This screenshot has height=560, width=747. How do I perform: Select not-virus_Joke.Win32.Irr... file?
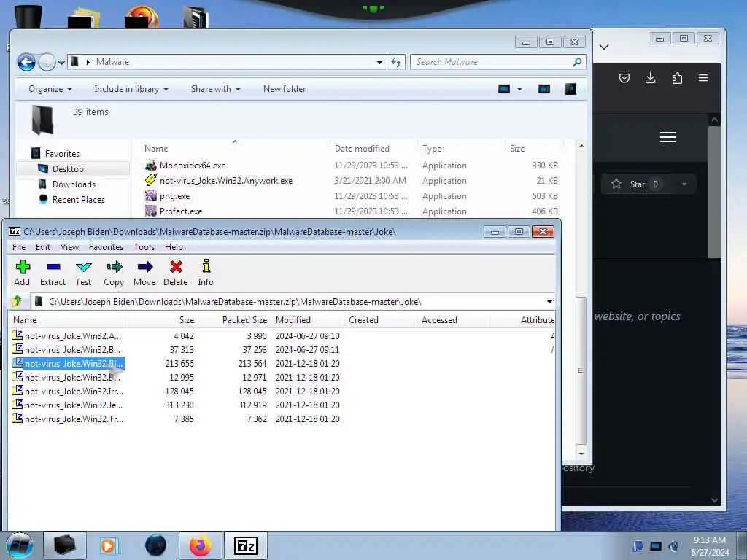click(x=74, y=391)
